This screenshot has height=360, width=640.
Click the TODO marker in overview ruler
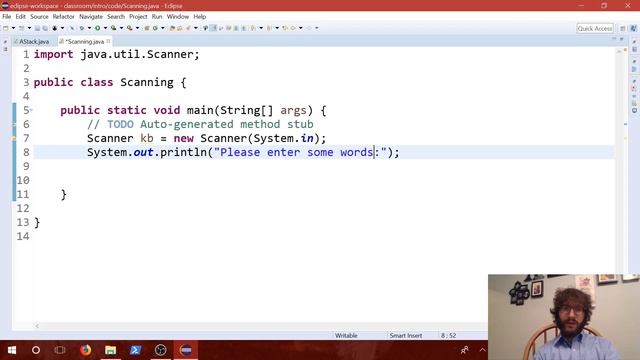pyautogui.click(x=626, y=124)
